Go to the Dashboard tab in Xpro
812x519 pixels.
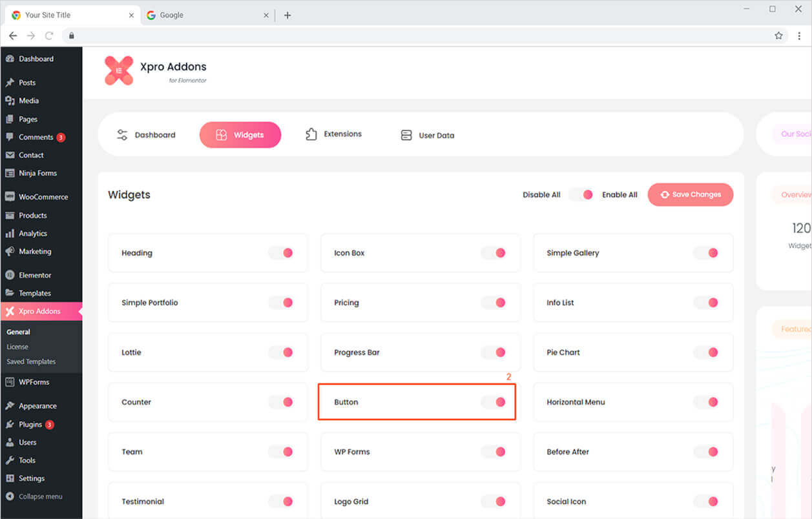pos(146,135)
